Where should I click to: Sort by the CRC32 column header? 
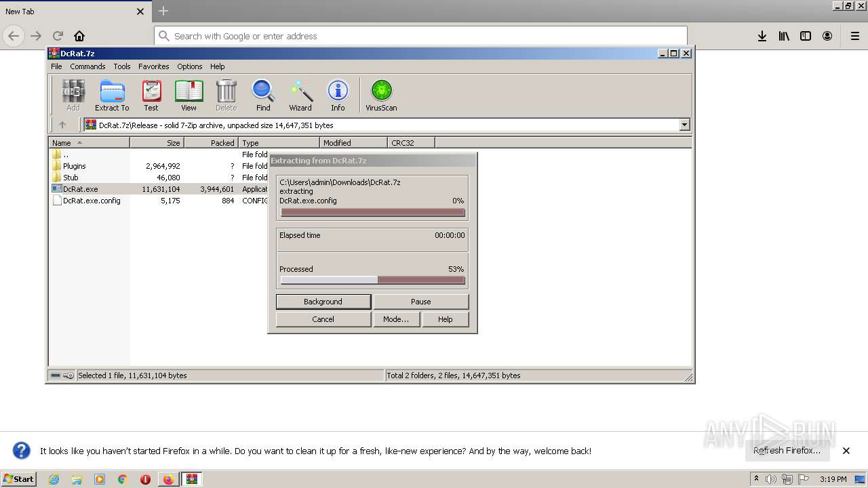pos(411,142)
